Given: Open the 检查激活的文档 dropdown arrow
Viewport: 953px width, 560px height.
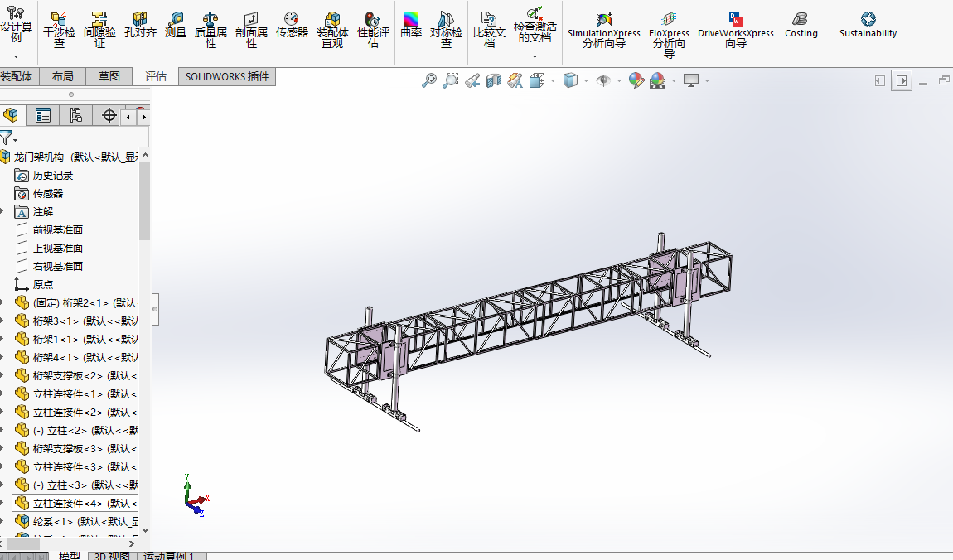Looking at the screenshot, I should coord(535,57).
